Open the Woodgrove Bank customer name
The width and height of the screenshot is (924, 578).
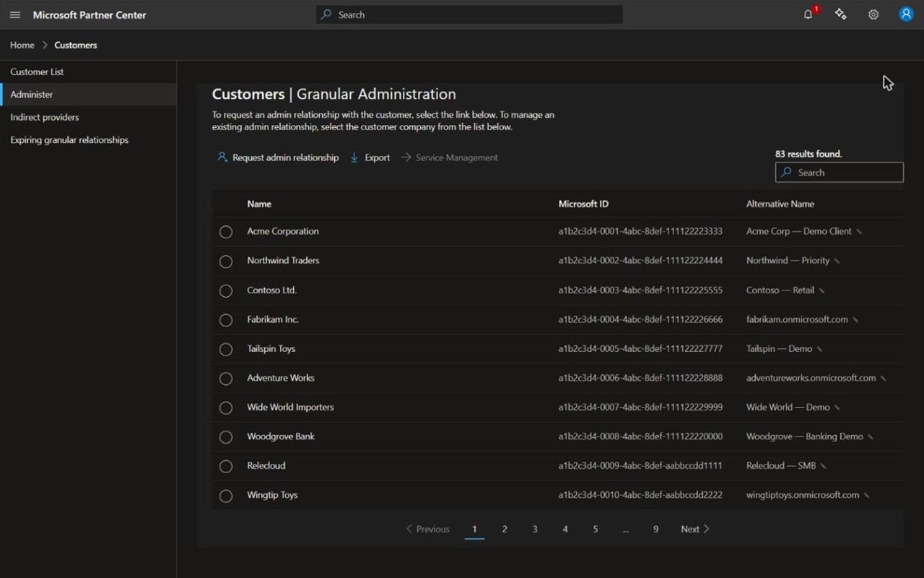point(281,436)
